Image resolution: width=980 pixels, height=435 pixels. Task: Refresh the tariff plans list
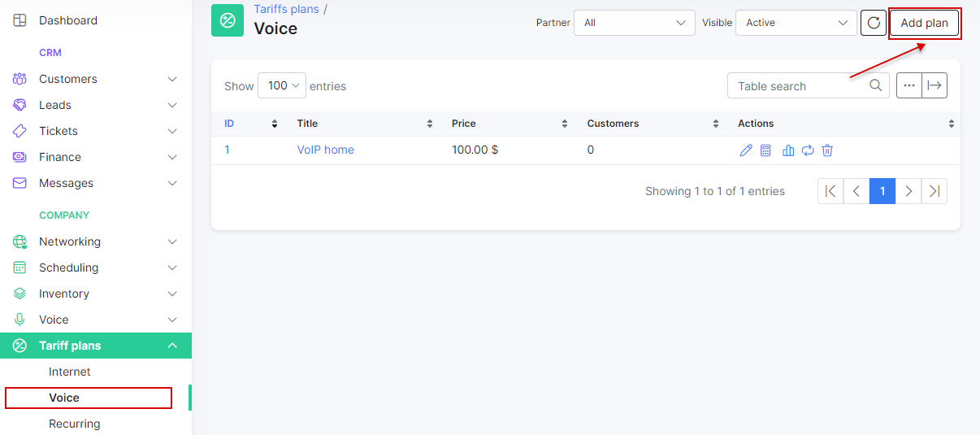click(x=874, y=23)
